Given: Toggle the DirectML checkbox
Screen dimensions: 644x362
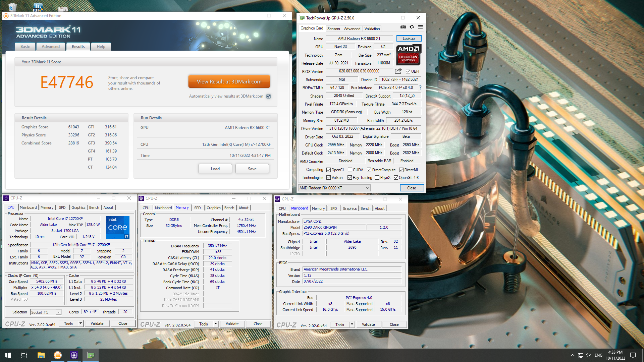Looking at the screenshot, I should 401,170.
